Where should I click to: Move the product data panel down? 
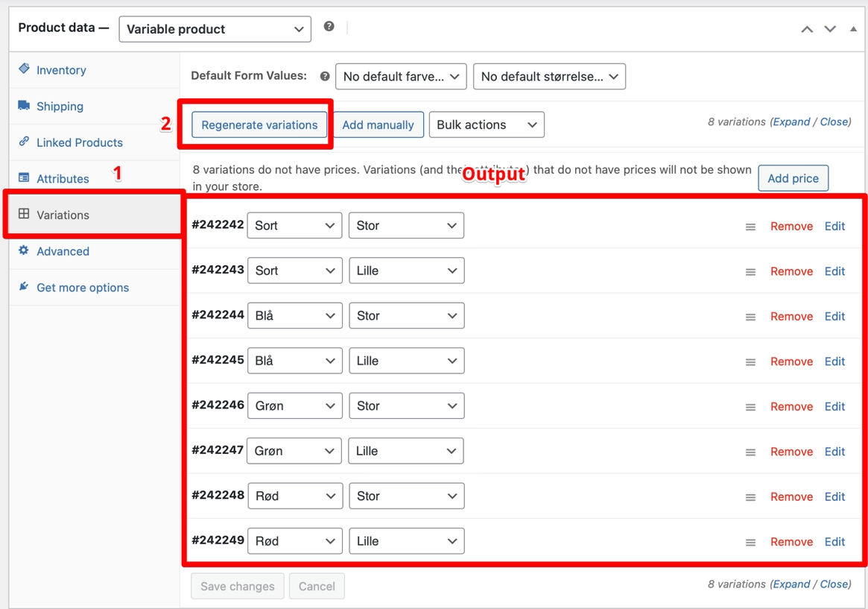(x=830, y=29)
